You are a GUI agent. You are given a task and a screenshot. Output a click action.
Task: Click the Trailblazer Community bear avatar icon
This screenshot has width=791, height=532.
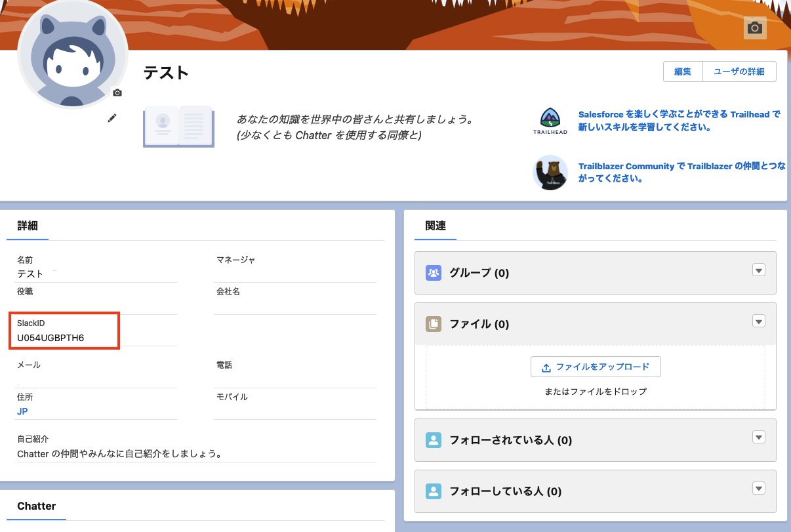[x=550, y=172]
